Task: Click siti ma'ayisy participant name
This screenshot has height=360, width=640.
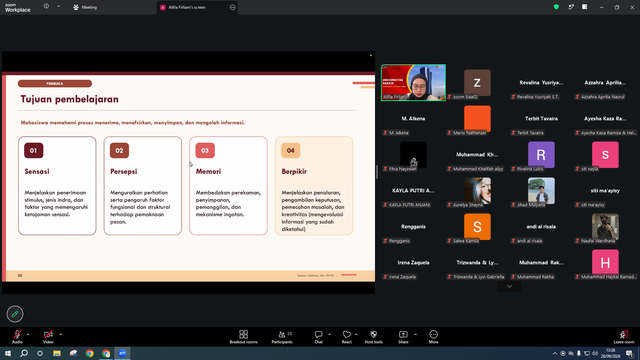Action: [x=605, y=191]
